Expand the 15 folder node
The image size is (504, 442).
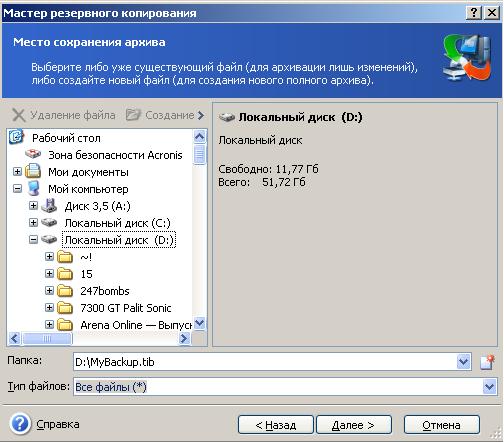click(x=49, y=273)
